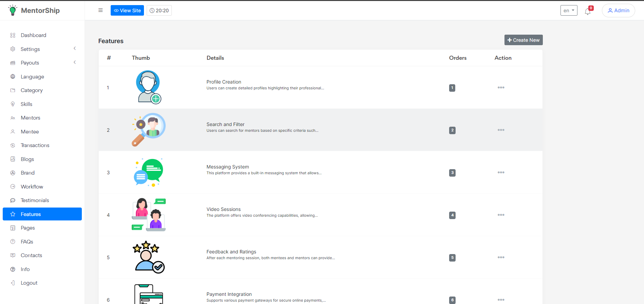Open three-dots action menu for Feedback and Ratings
Screen dimensions: 644x304
click(501, 257)
